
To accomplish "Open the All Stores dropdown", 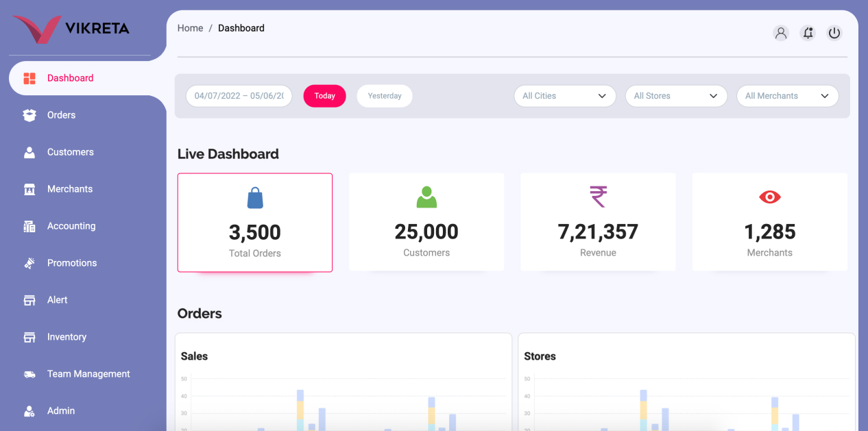I will click(675, 96).
